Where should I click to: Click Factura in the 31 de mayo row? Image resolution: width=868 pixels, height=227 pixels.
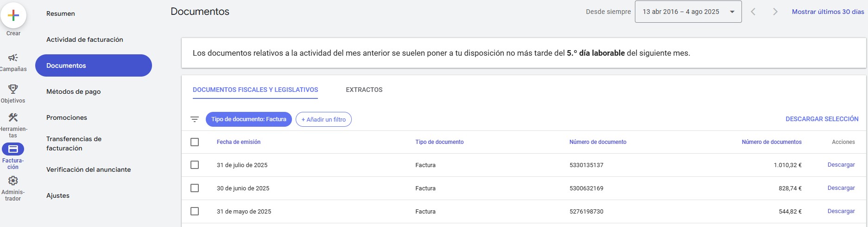pyautogui.click(x=425, y=211)
